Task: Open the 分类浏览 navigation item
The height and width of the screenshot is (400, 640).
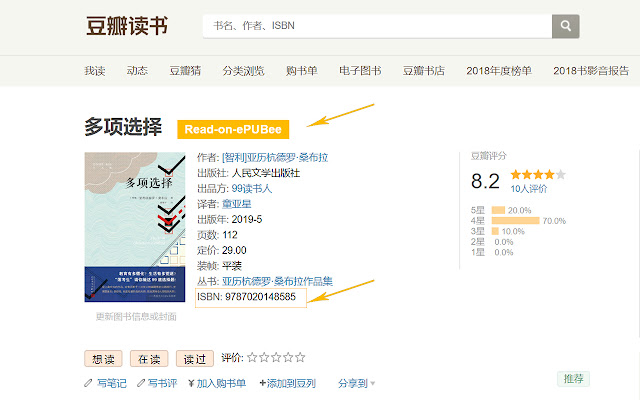Action: [x=243, y=71]
